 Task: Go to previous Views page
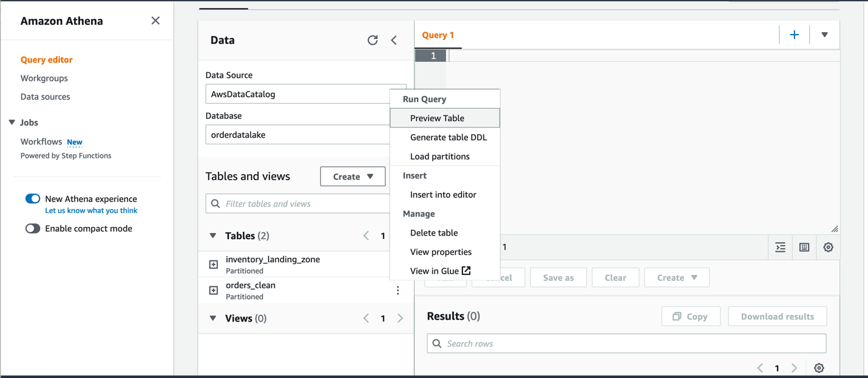366,318
